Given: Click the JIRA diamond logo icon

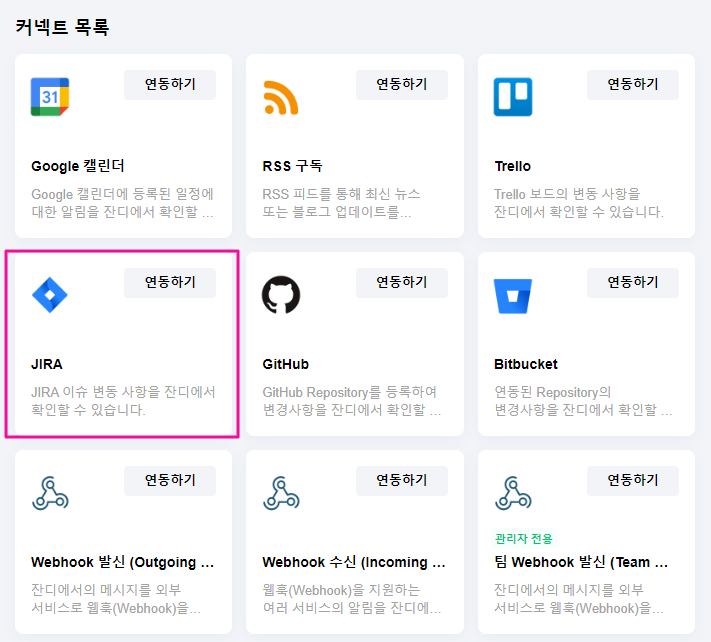Looking at the screenshot, I should pos(49,295).
